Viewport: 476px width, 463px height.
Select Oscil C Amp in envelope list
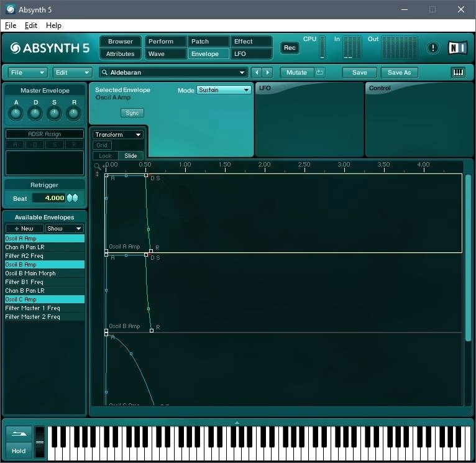[45, 300]
